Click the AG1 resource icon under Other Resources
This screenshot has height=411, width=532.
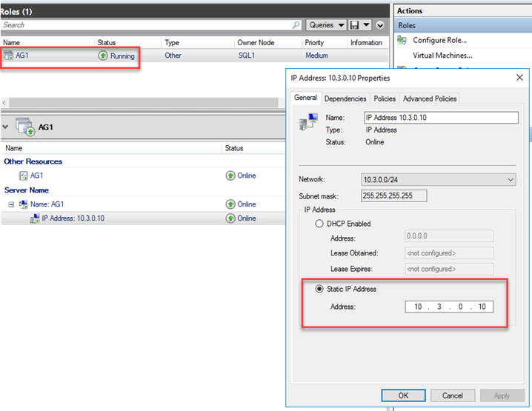point(24,176)
